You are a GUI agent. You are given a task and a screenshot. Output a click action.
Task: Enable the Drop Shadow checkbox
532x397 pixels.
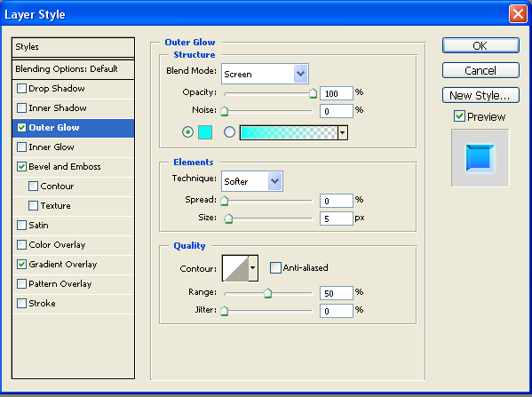tap(21, 89)
